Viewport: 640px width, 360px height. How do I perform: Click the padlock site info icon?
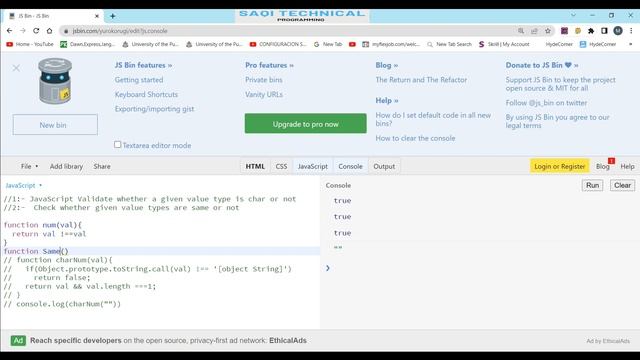click(66, 31)
